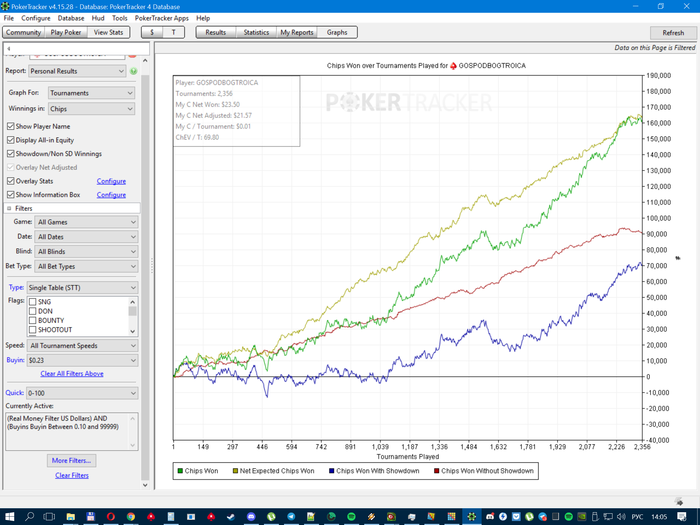Toggle Show Information Box checkbox
The width and height of the screenshot is (700, 525).
click(x=11, y=195)
